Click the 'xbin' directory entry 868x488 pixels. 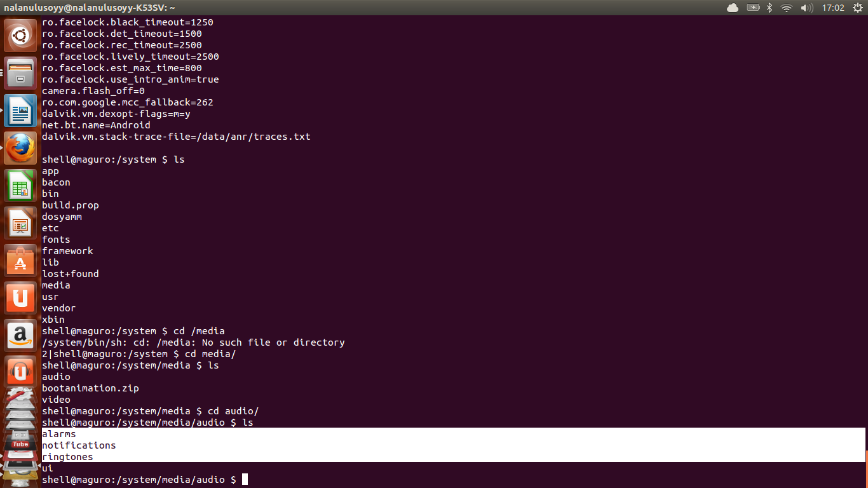pyautogui.click(x=53, y=320)
